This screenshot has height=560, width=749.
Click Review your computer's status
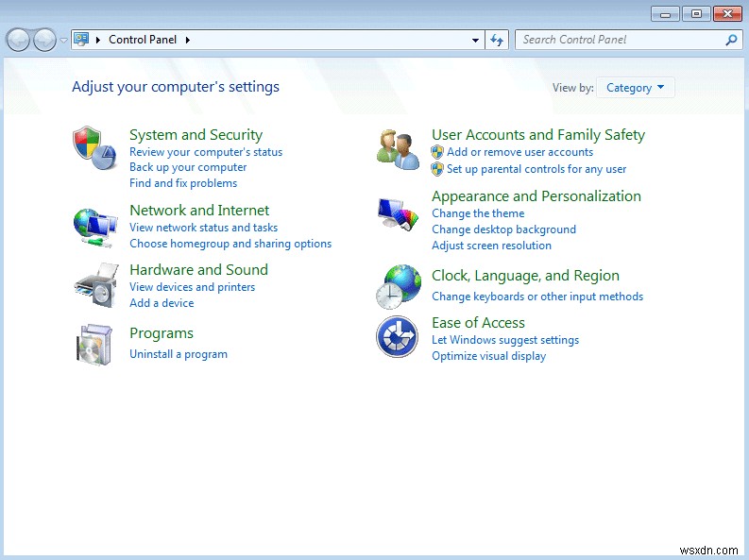[206, 152]
